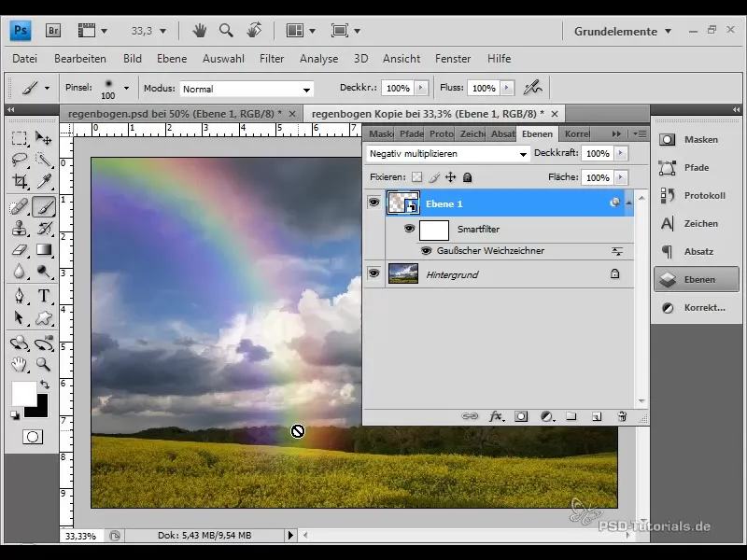Delete layer with trash icon
Viewport: 747px width, 560px height.
[622, 416]
